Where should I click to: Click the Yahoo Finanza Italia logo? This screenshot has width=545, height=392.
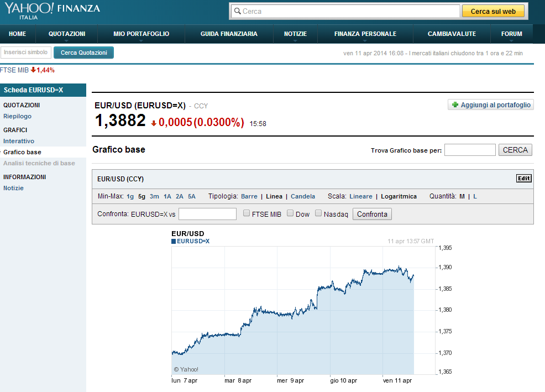(x=52, y=11)
